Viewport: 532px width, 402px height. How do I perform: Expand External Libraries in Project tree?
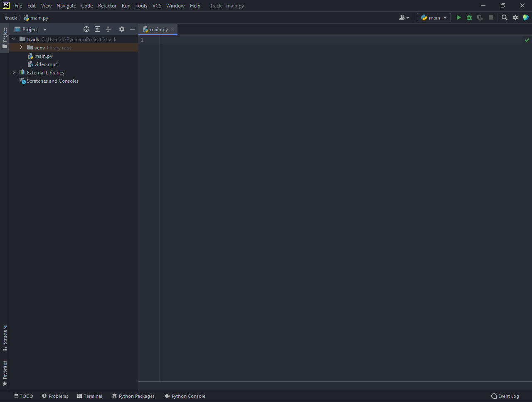point(14,72)
